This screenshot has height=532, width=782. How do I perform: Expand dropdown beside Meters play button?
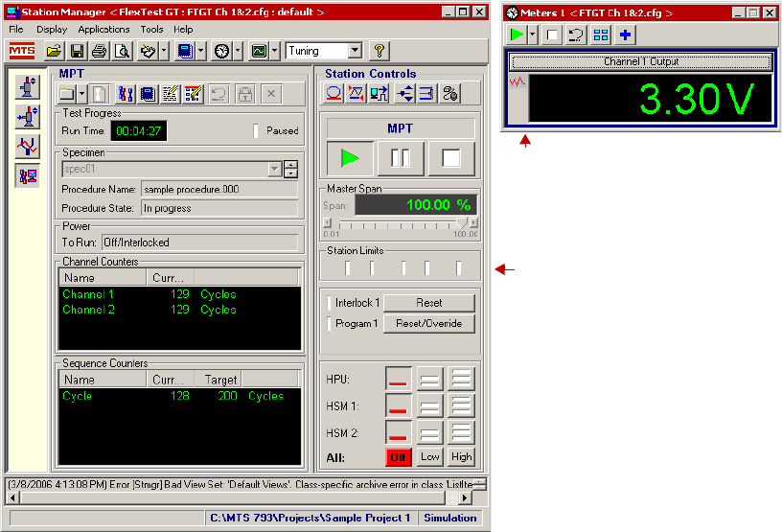532,35
